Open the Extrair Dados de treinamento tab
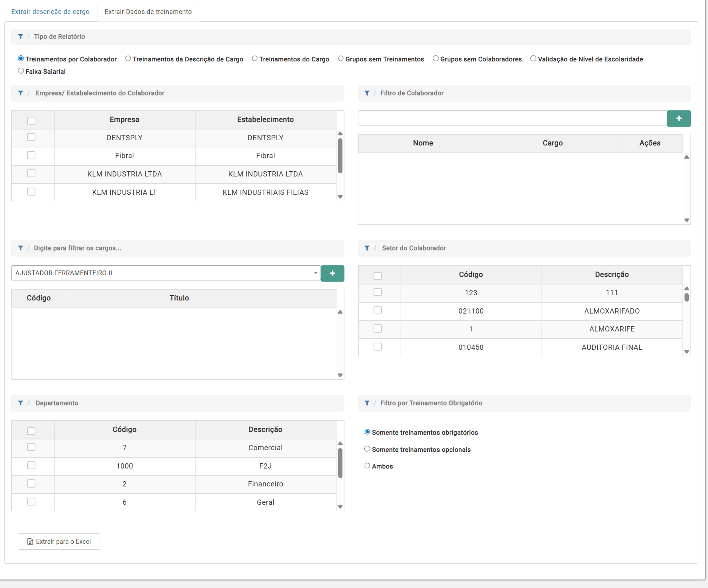The image size is (708, 588). pyautogui.click(x=148, y=12)
